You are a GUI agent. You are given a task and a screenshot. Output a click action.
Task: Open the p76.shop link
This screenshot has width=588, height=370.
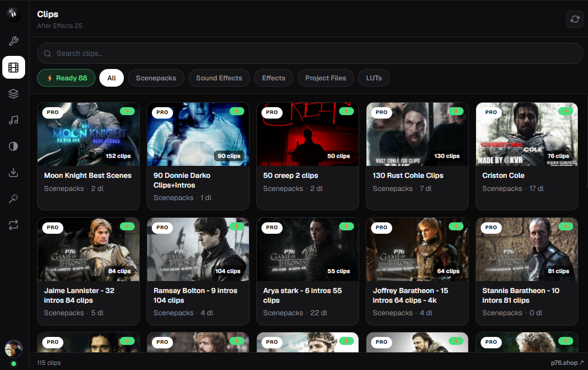pos(567,363)
